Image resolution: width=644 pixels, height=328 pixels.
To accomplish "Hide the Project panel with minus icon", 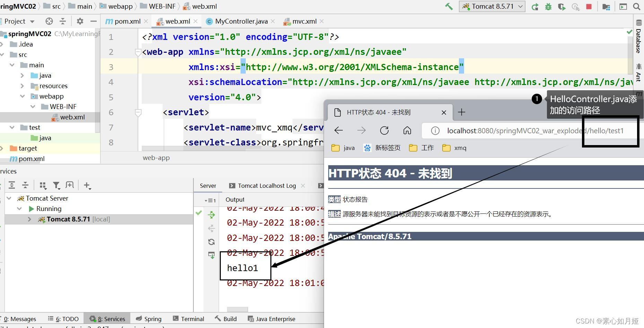I will tap(93, 21).
